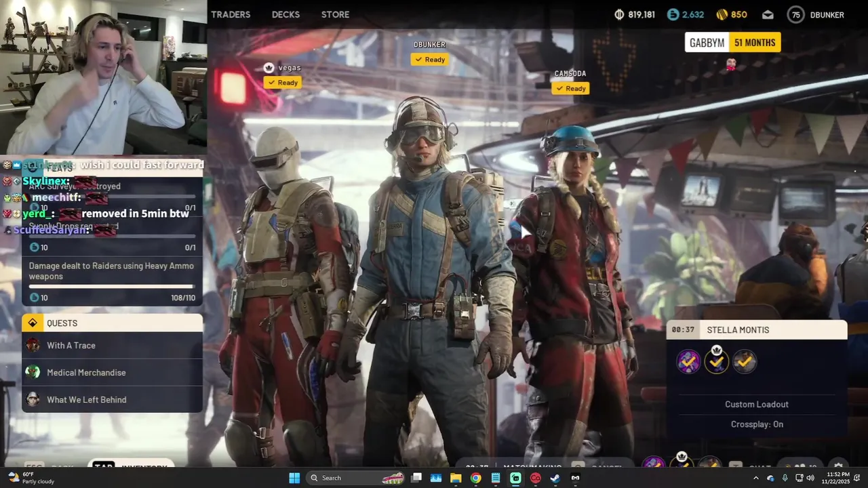Open File Explorer from the taskbar
The width and height of the screenshot is (868, 488).
point(456,478)
